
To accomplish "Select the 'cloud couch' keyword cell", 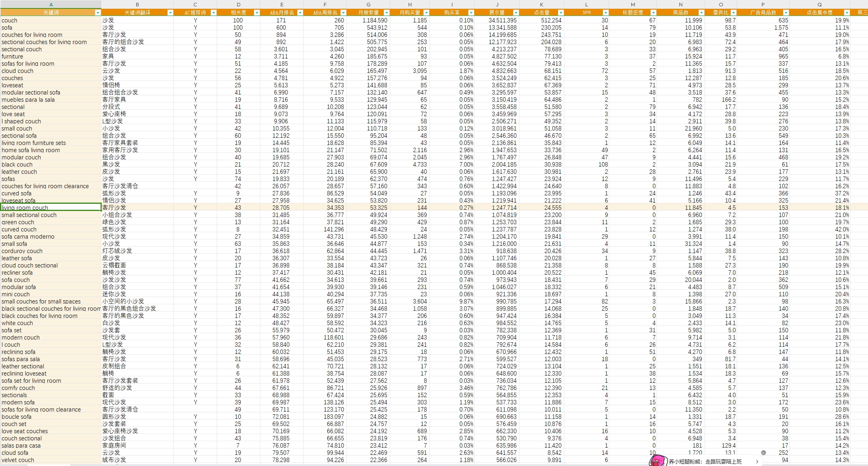I will click(51, 70).
